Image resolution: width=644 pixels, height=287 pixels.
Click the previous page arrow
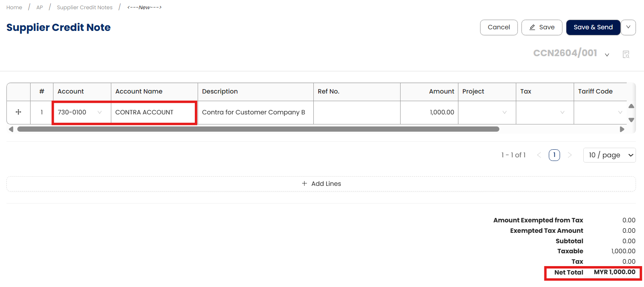point(539,155)
